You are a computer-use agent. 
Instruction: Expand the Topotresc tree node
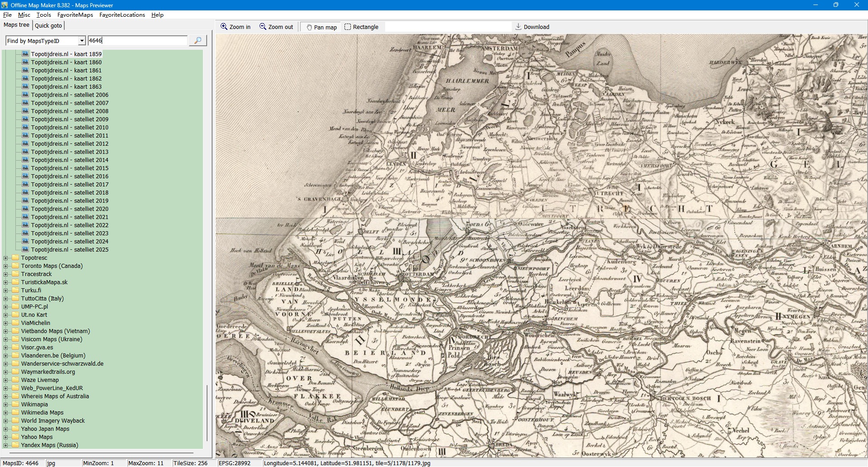(x=6, y=258)
